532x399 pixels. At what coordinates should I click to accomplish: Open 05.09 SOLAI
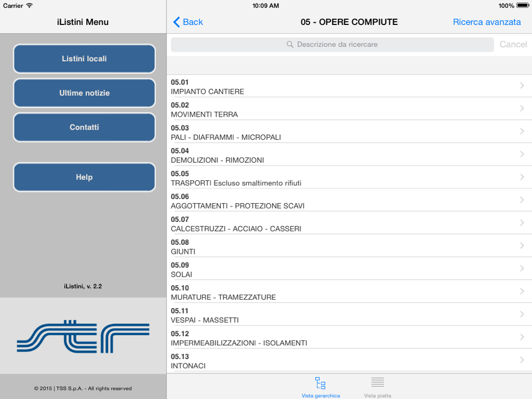coord(349,269)
